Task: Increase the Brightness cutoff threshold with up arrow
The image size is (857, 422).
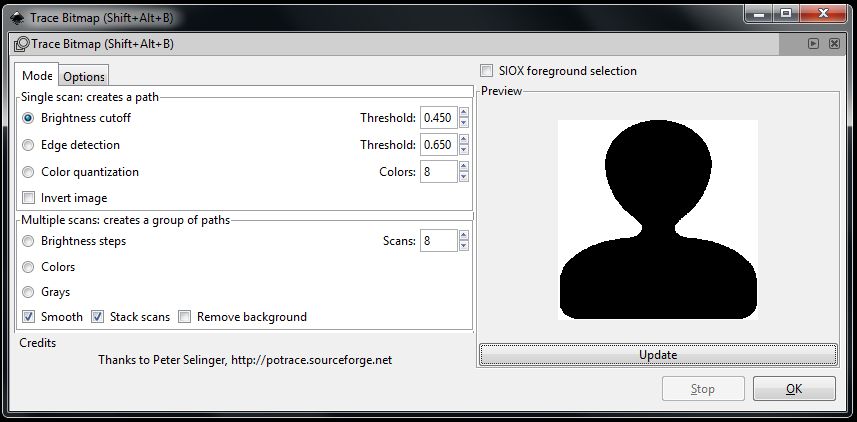Action: point(464,113)
